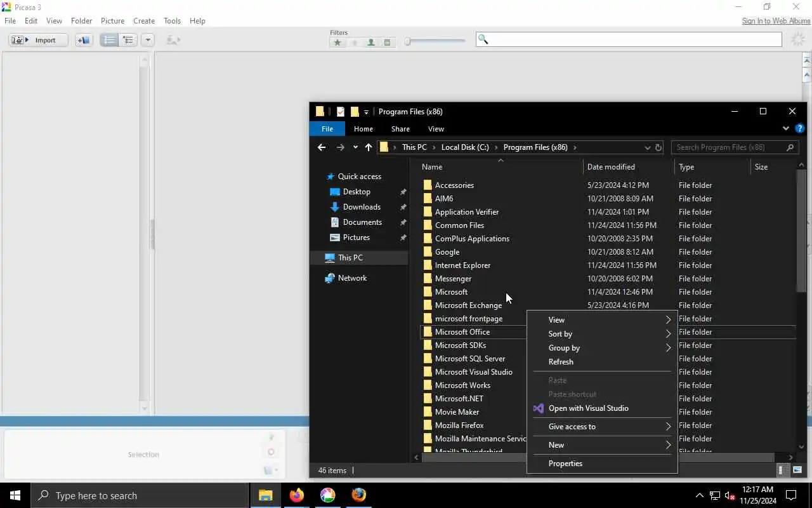This screenshot has height=508, width=812.
Task: Click This PC in the address breadcrumb
Action: (414, 147)
